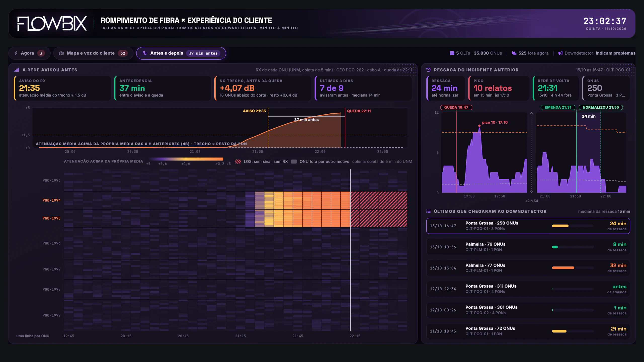Click the PGO-1994 heatmap row label
The image size is (644, 362).
[x=52, y=200]
